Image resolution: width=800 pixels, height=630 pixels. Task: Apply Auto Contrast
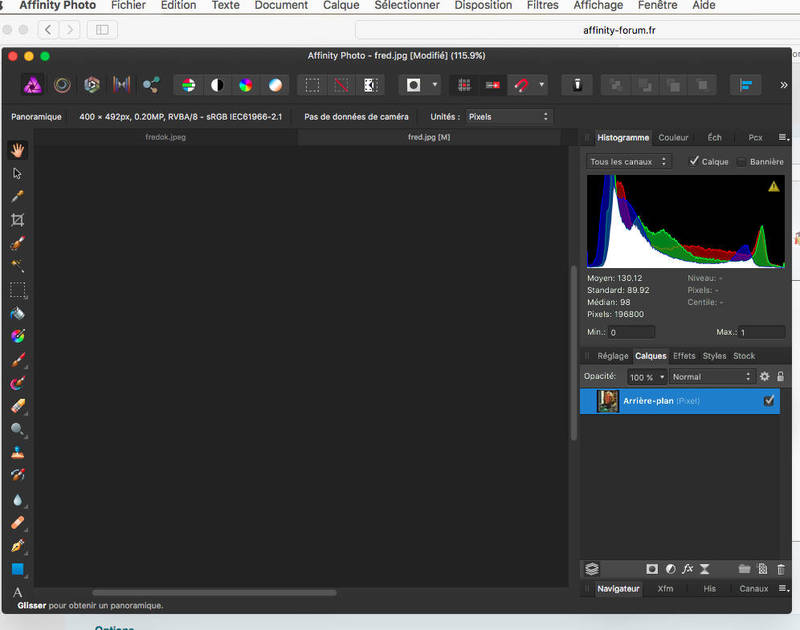click(217, 85)
